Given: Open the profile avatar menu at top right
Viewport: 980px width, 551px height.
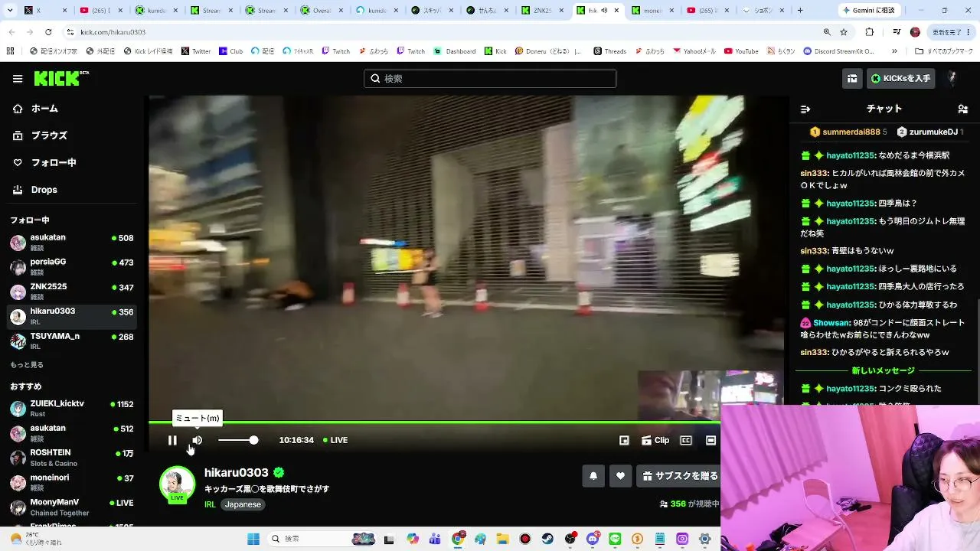Looking at the screenshot, I should 952,78.
